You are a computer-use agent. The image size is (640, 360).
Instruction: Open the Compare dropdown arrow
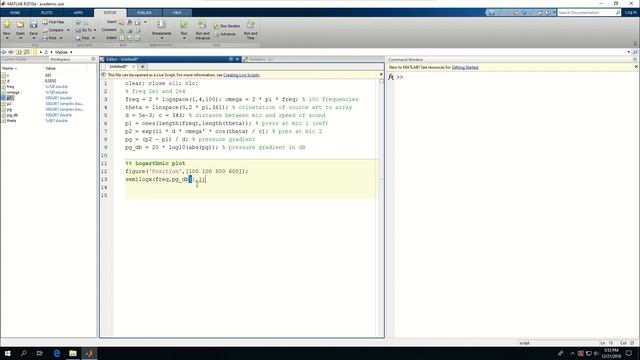point(68,30)
